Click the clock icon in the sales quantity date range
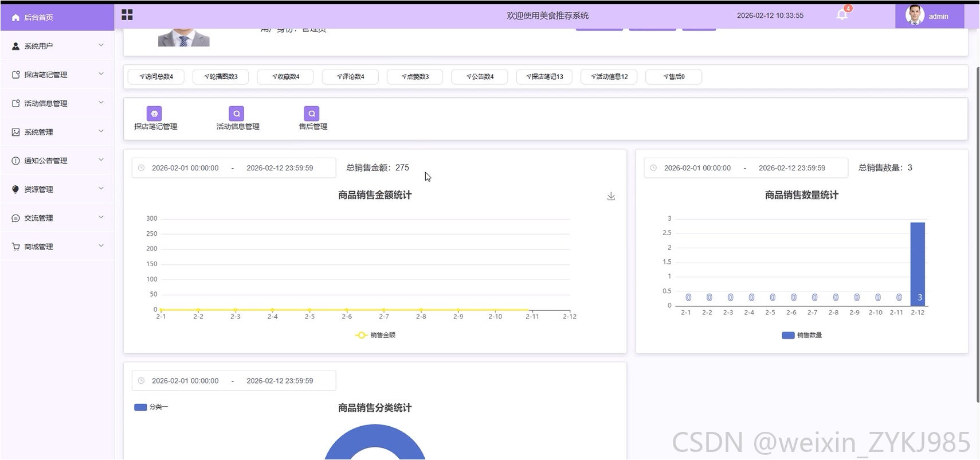Screen dimensions: 980x460 click(653, 168)
